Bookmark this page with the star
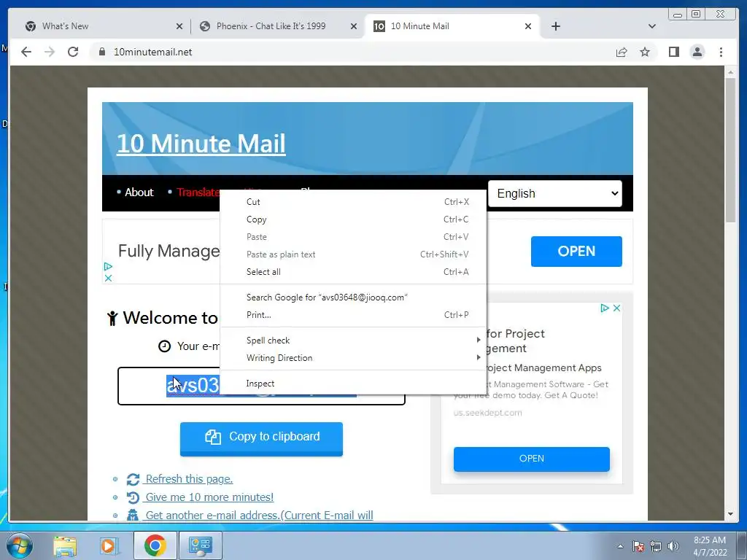The height and width of the screenshot is (560, 747). point(645,52)
